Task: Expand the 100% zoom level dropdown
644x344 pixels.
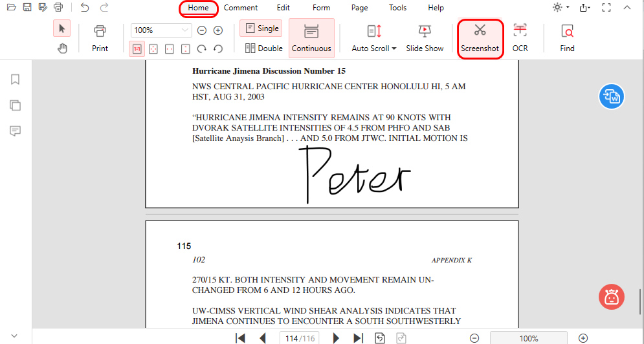Action: click(x=186, y=30)
